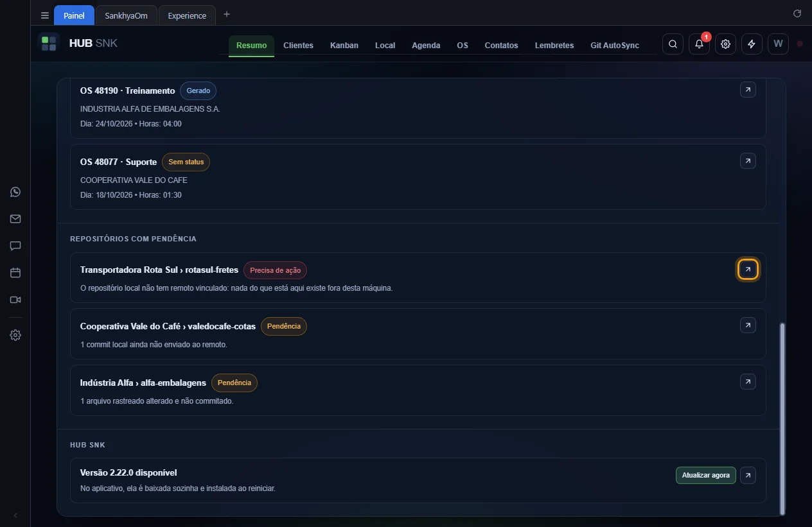
Task: Open the Local tab
Action: pos(385,46)
